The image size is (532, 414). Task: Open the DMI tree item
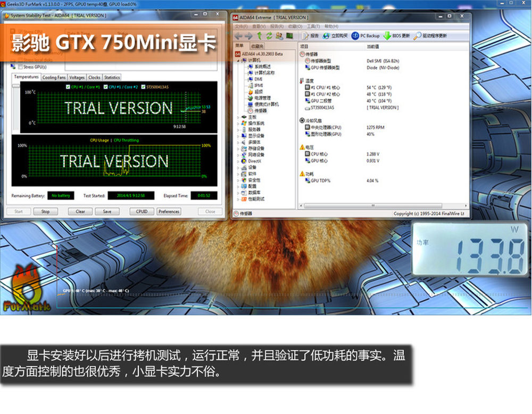255,79
